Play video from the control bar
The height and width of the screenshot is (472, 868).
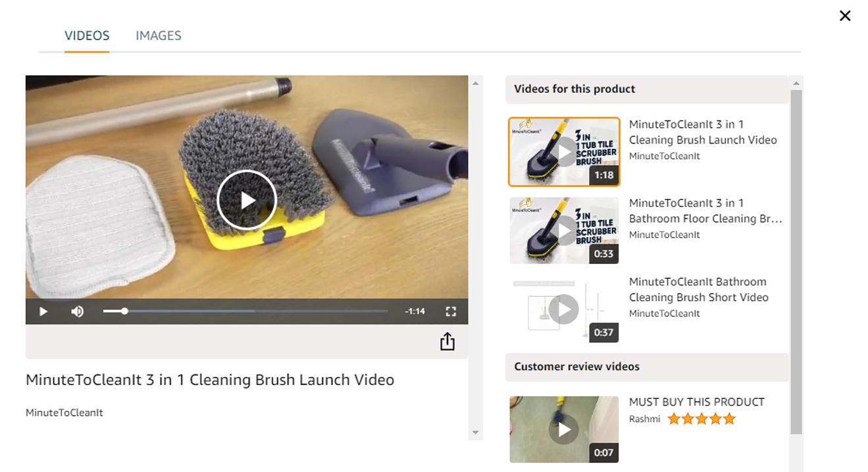(43, 311)
